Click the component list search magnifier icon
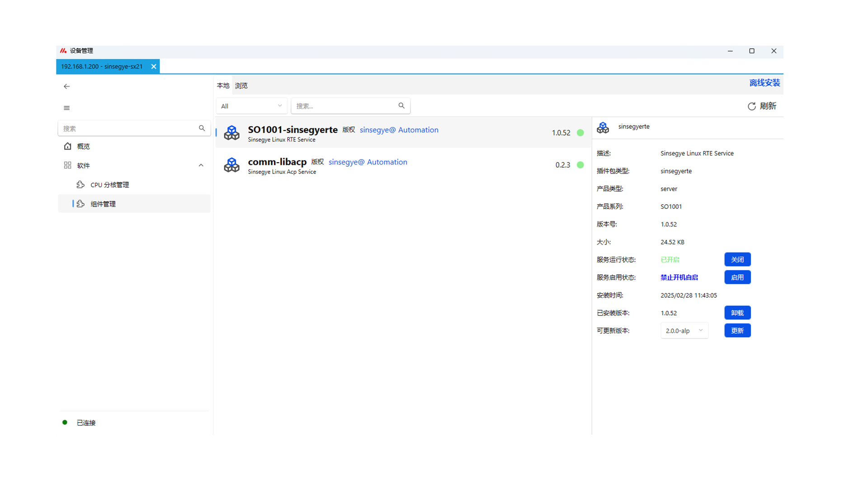The height and width of the screenshot is (488, 868). (401, 106)
